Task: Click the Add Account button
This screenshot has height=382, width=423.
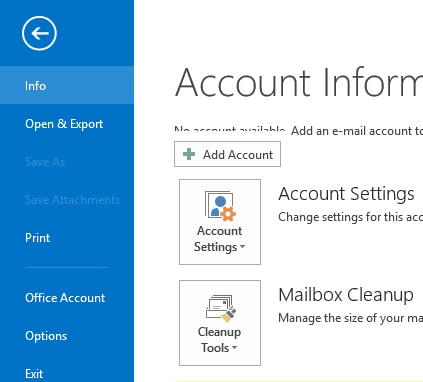Action: (227, 154)
